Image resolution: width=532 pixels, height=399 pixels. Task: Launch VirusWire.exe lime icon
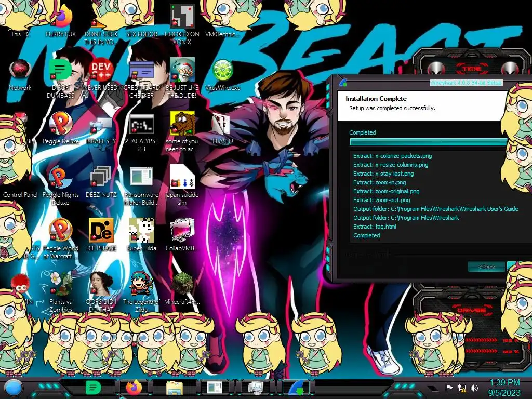[x=222, y=75]
